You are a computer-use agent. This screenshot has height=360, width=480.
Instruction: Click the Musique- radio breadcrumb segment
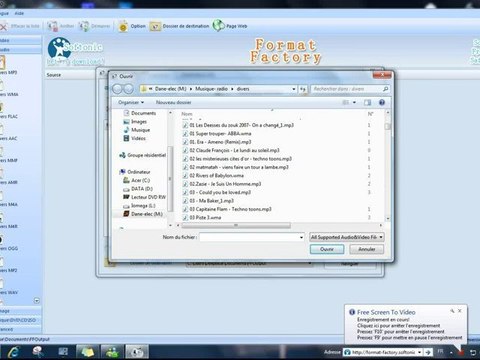(x=211, y=89)
